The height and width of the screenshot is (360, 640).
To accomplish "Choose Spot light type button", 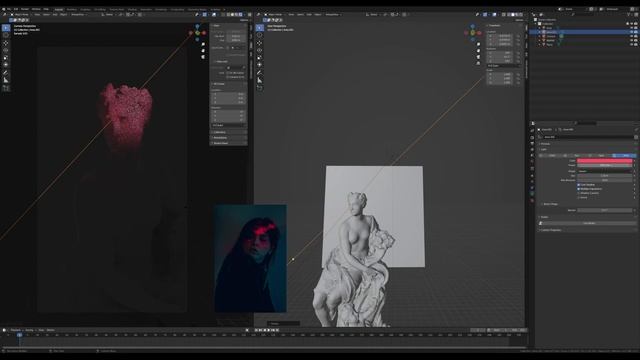I will pos(601,156).
